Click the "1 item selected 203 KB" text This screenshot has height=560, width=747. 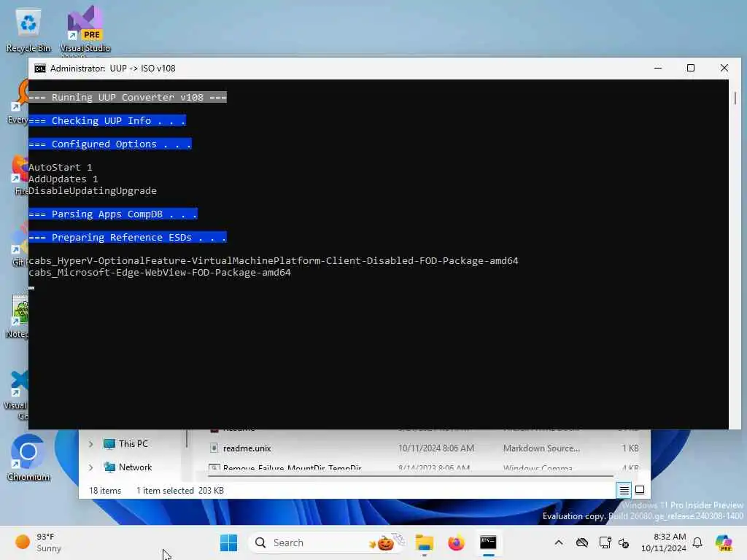pos(180,491)
